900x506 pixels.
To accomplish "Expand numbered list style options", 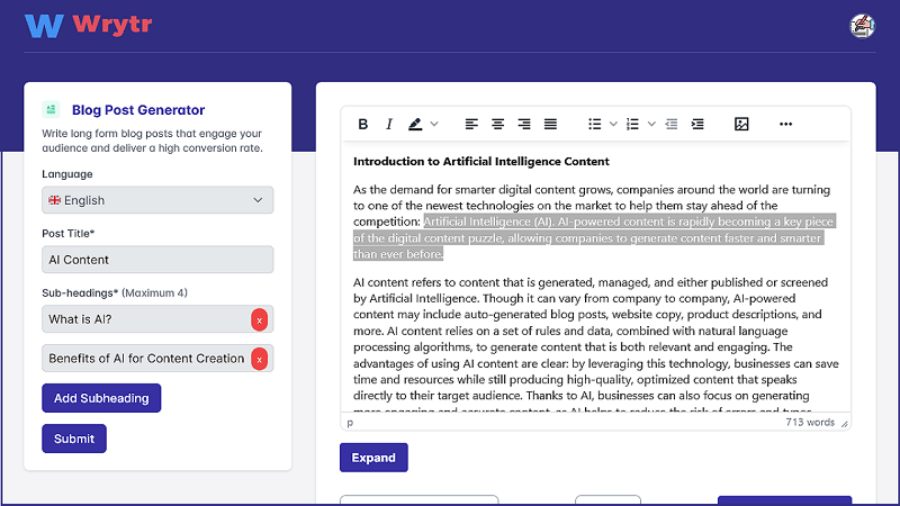I will coord(651,124).
